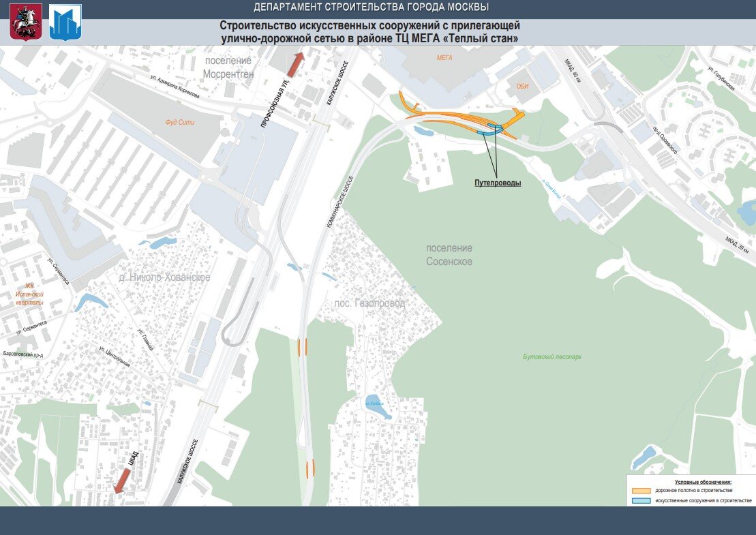Click the blue structures legend swatch

(x=641, y=501)
